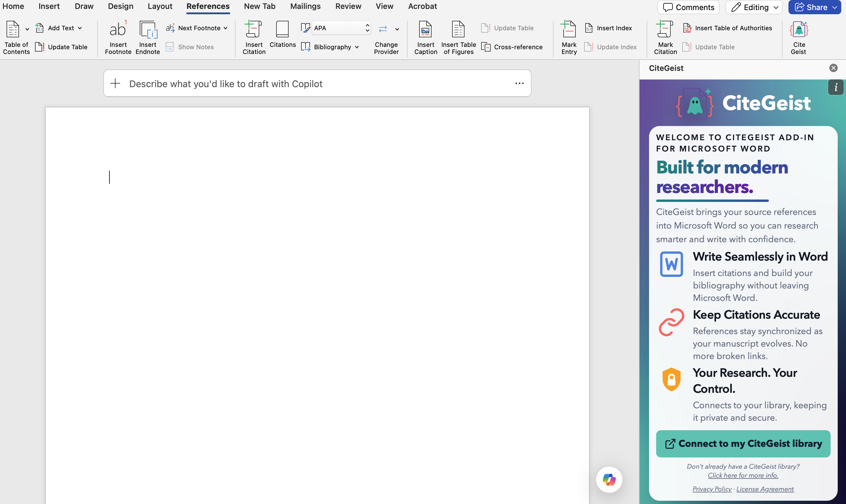Open the CiteGeist info icon
The width and height of the screenshot is (846, 504).
click(x=836, y=88)
